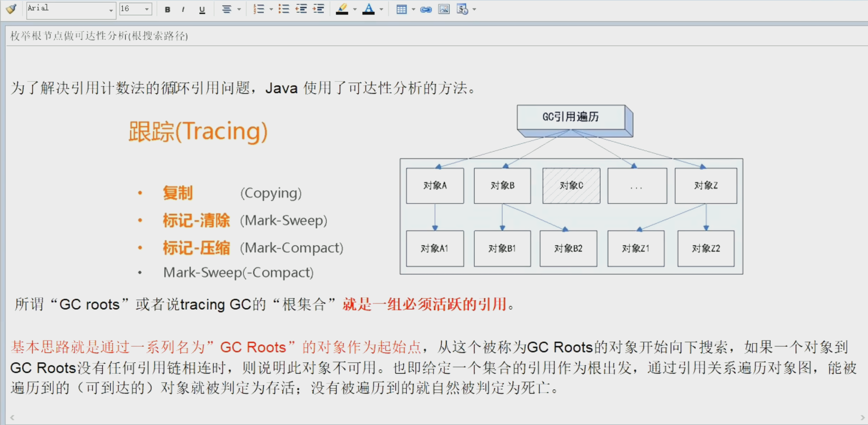Click the 对象Z1 box in diagram

tap(636, 249)
